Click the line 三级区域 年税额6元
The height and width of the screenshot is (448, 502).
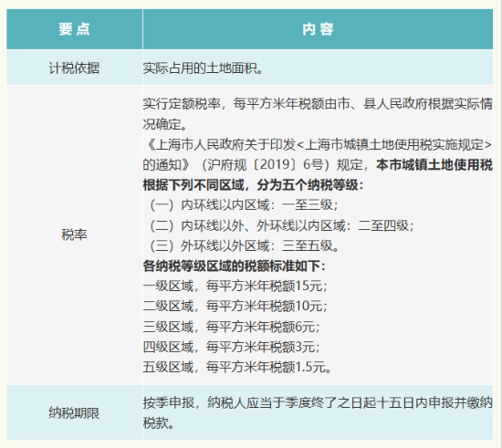(x=231, y=327)
